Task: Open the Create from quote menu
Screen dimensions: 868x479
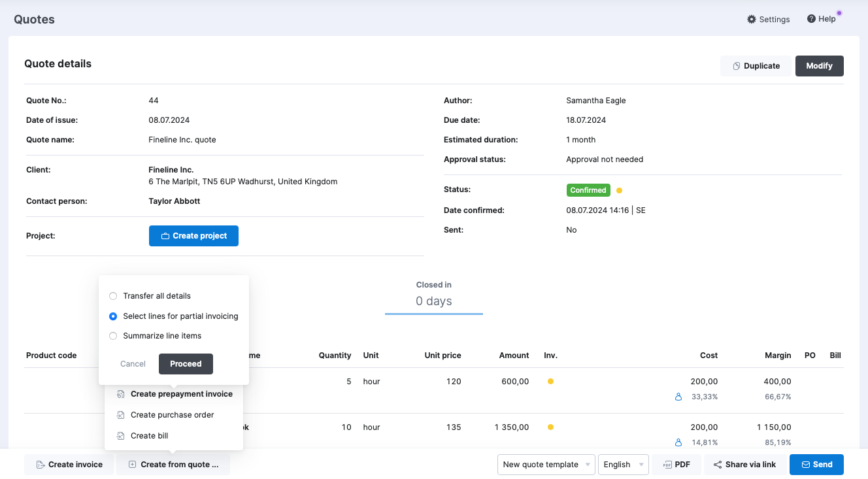Action: point(173,465)
